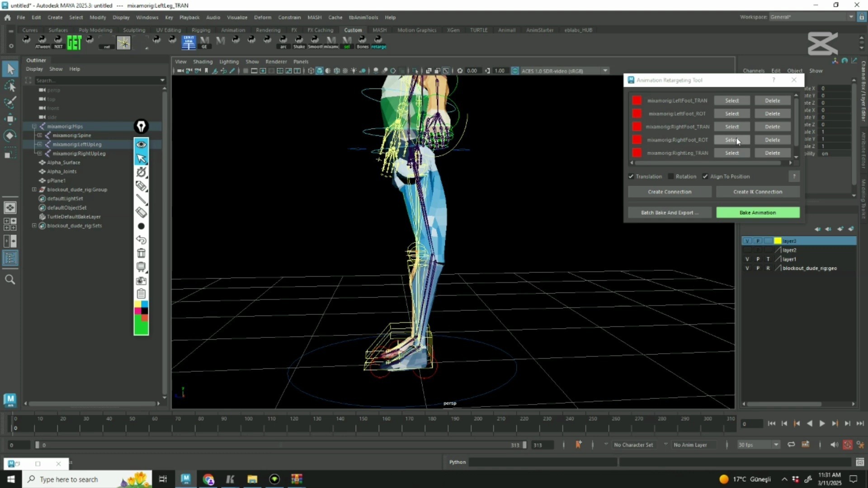This screenshot has width=868, height=488.
Task: Open the tbAnimTools menu
Action: [x=363, y=18]
